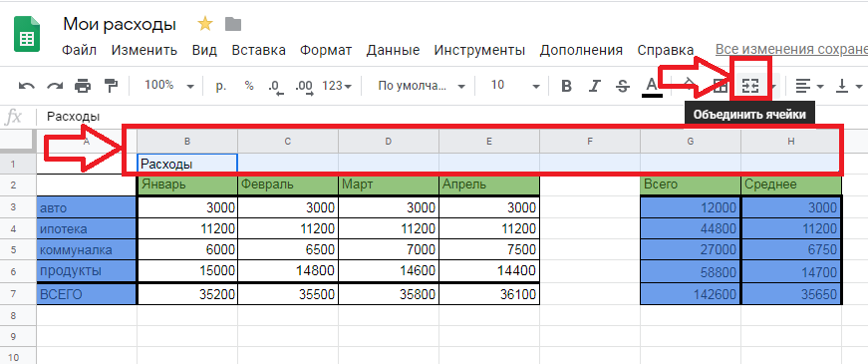
Task: Click the Google Sheets home logo
Action: coord(27,34)
